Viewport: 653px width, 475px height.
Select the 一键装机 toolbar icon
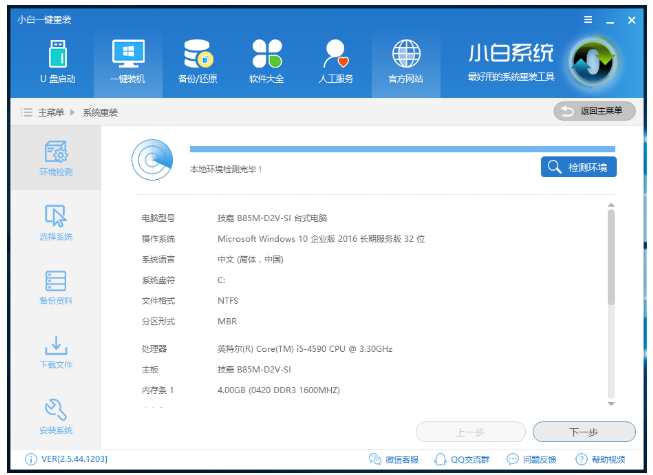point(127,61)
